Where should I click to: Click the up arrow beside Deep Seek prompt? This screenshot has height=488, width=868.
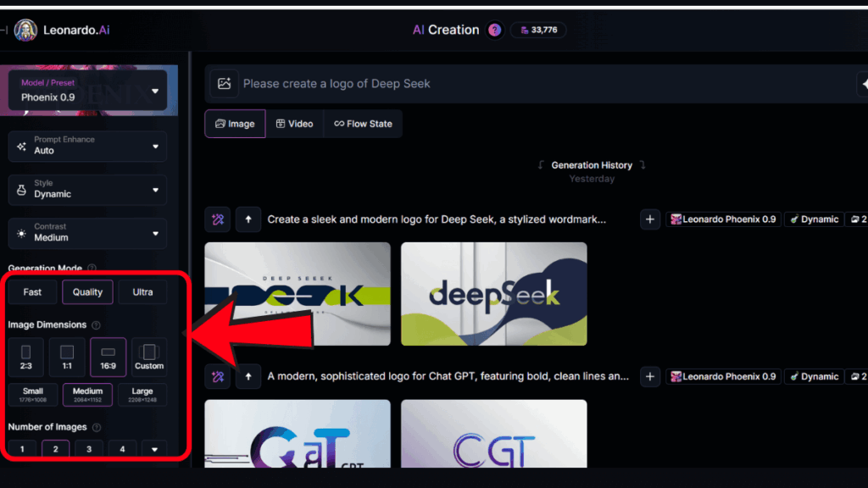click(x=248, y=219)
